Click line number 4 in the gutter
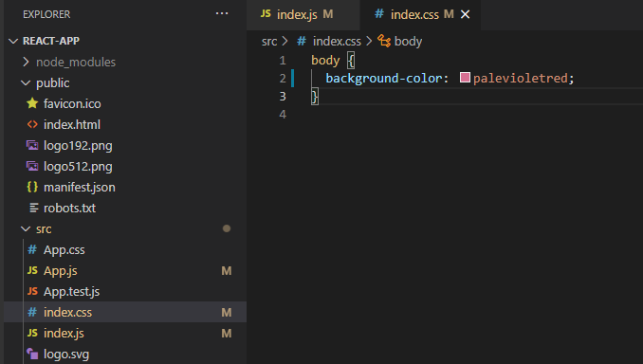The width and height of the screenshot is (643, 364). pyautogui.click(x=282, y=115)
